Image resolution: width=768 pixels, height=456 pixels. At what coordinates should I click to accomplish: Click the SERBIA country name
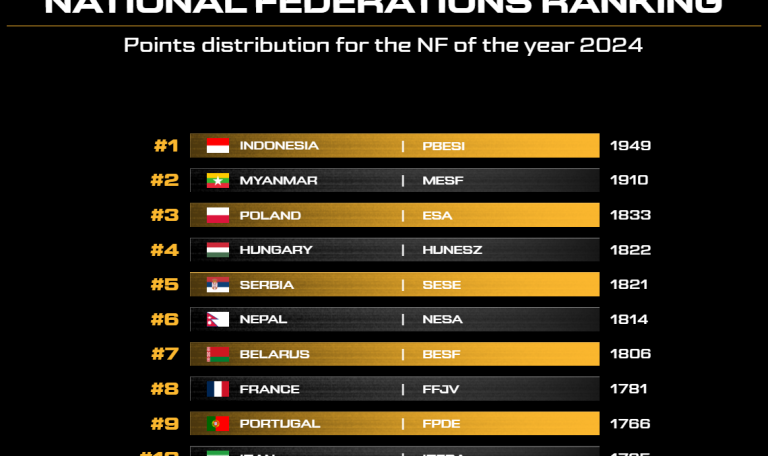point(267,285)
